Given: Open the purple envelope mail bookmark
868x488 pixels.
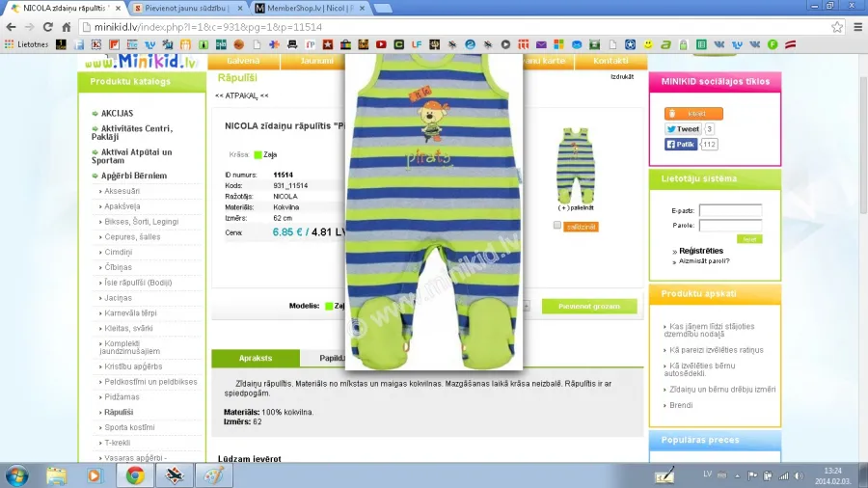Looking at the screenshot, I should pyautogui.click(x=541, y=44).
